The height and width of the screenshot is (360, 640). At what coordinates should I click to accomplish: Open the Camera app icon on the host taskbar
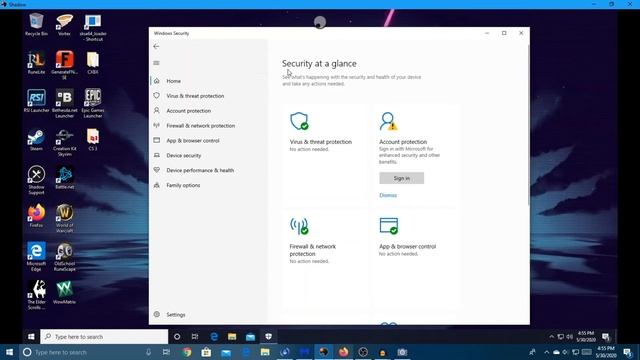coord(402,352)
